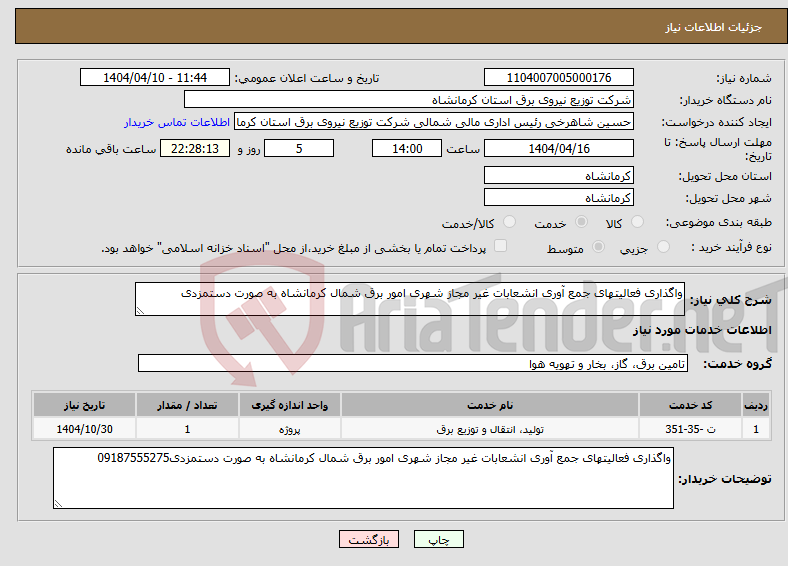Click the resize handle of شرح کلی نیاز box
Screen dimensions: 788x566
(x=140, y=311)
